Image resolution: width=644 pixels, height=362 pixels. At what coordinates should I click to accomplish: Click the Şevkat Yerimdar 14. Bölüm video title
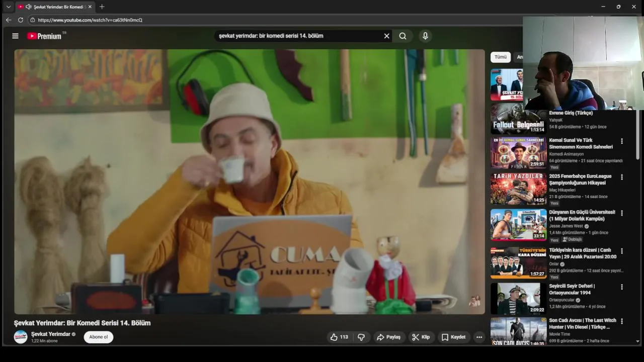(82, 323)
